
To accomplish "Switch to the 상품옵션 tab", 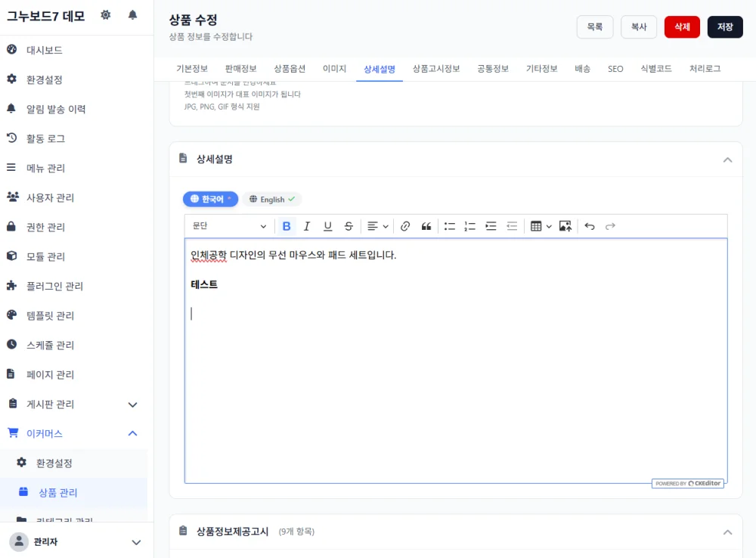I will [x=290, y=69].
